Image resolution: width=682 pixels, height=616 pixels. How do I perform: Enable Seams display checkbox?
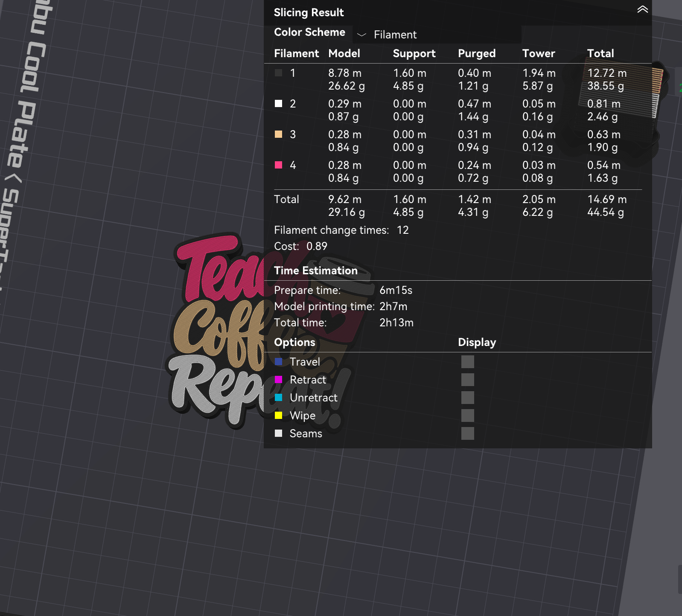click(x=468, y=433)
